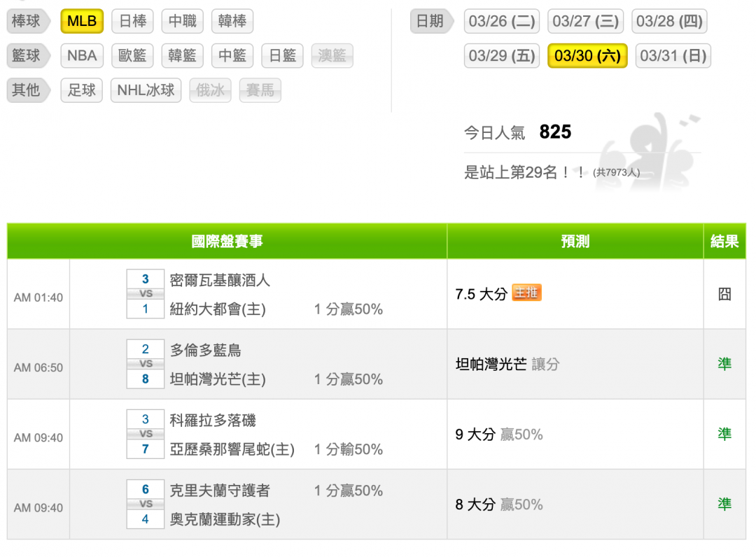Viewport: 756px width, 557px height.
Task: Click the greyed 賽馬 tab
Action: pyautogui.click(x=260, y=90)
